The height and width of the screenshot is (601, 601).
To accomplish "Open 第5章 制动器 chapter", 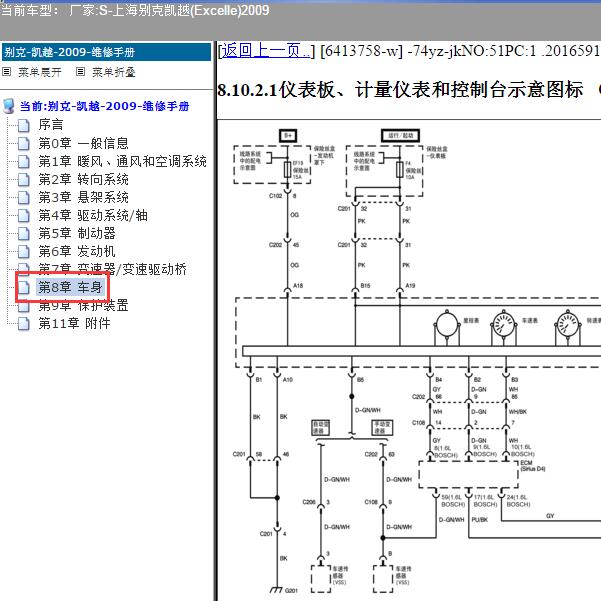I will pyautogui.click(x=77, y=233).
